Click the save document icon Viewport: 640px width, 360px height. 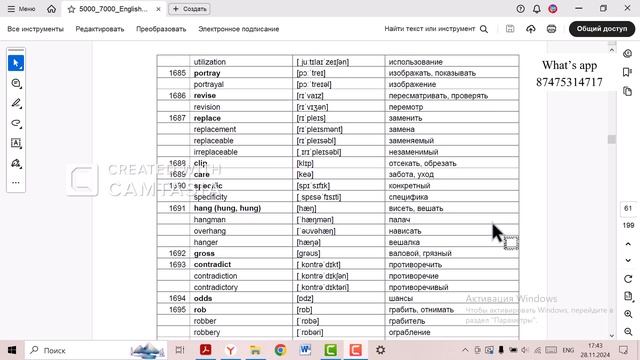510,29
